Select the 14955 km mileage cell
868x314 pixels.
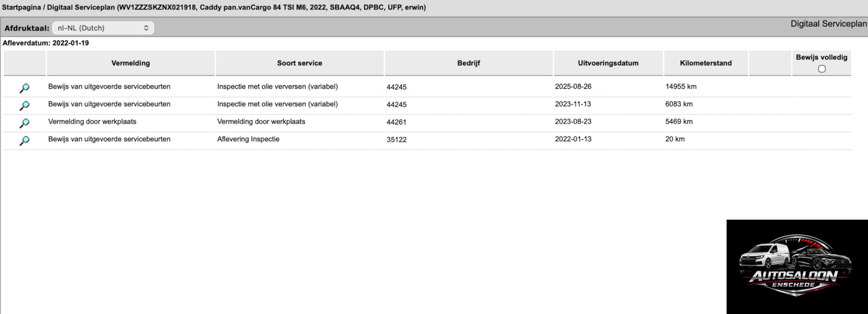(x=681, y=87)
